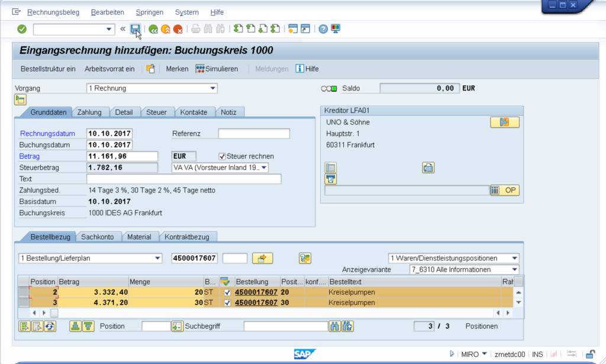606x364 pixels.
Task: Open the tax code VA dropdown
Action: coord(264,167)
